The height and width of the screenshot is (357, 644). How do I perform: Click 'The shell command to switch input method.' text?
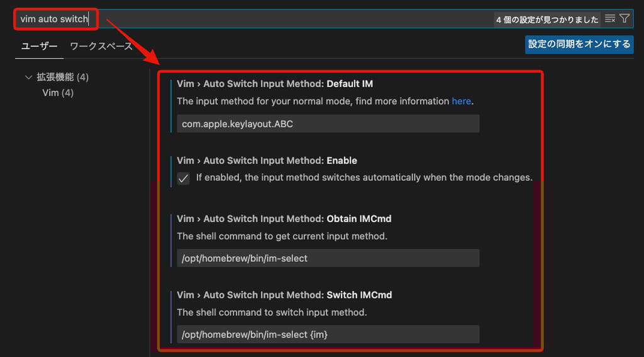click(272, 312)
